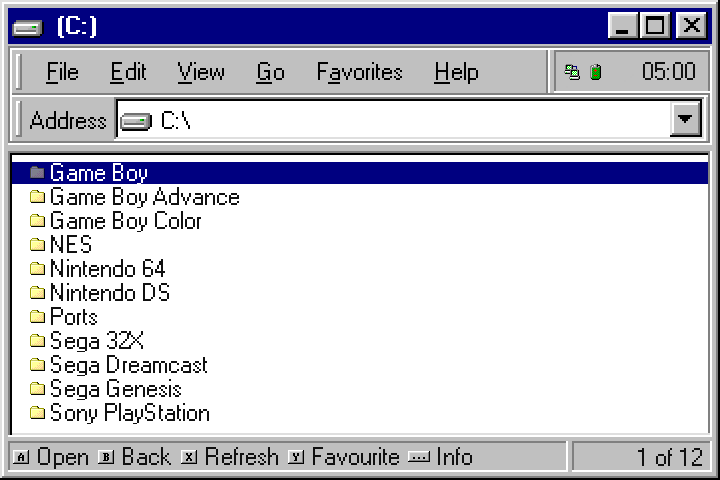Open the Help menu
Image resolution: width=720 pixels, height=480 pixels.
coord(456,72)
